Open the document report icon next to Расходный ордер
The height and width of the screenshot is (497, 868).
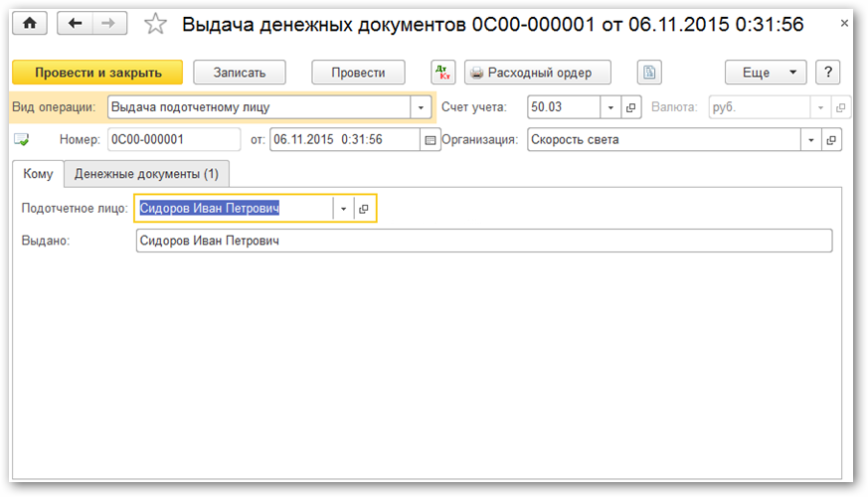click(x=649, y=73)
